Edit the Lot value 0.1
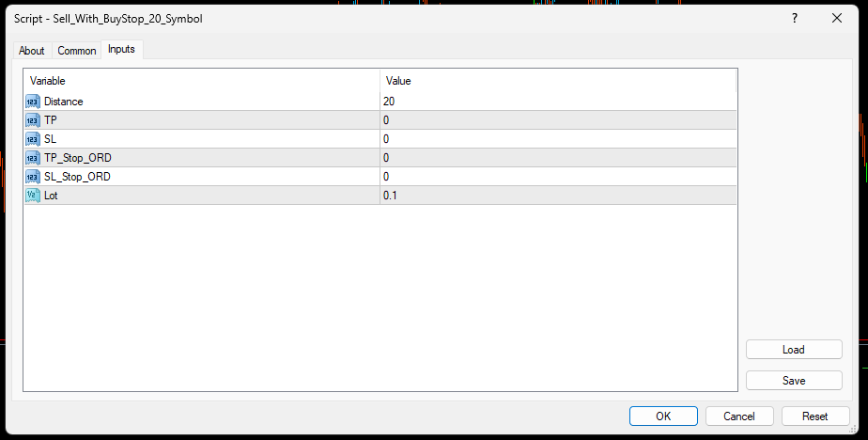This screenshot has height=440, width=868. coord(557,196)
